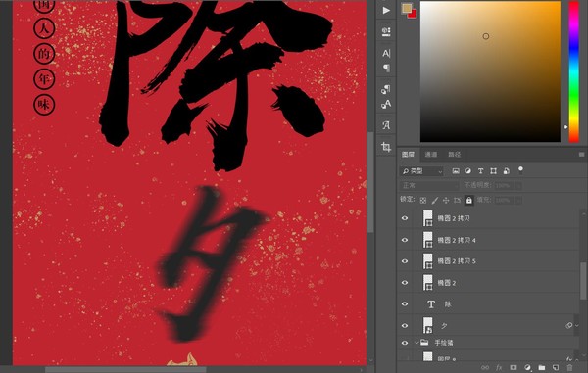Create a new layer
Image resolution: width=588 pixels, height=373 pixels.
click(556, 368)
